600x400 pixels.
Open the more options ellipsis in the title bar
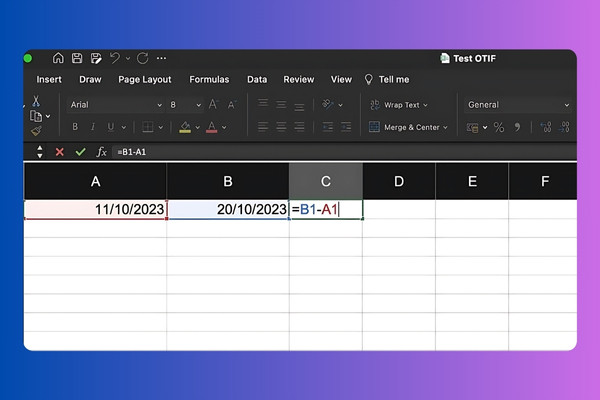click(x=161, y=58)
